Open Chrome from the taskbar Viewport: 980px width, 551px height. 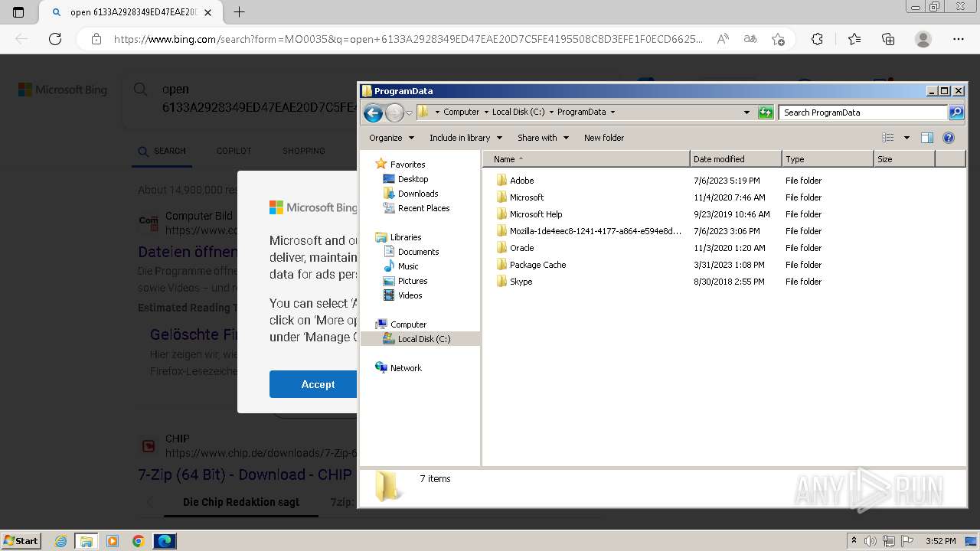(138, 541)
